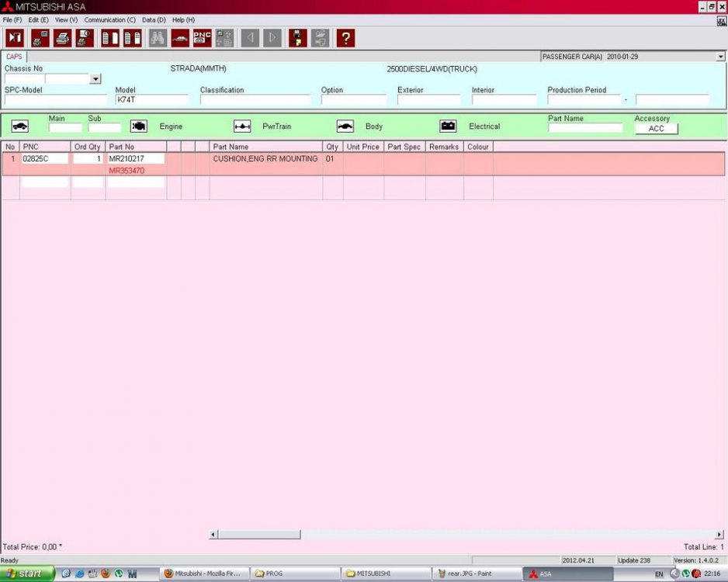Click the greyed right arrow icon
Image resolution: width=728 pixels, height=582 pixels.
pos(272,37)
